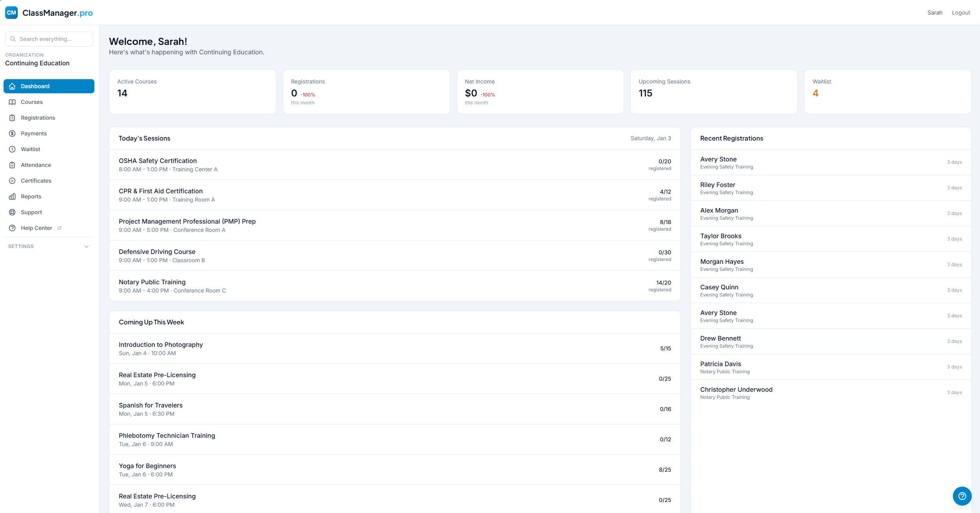The image size is (980, 513).
Task: Click the external link icon beside Help Center
Action: coord(59,228)
